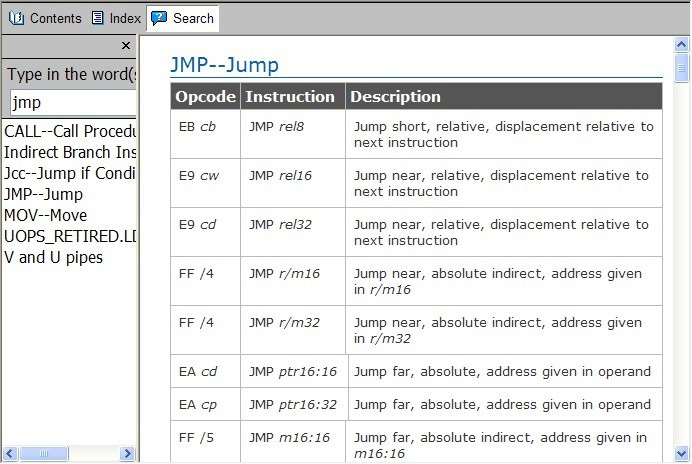Click the Contents book icon
The image size is (692, 464).
tap(17, 19)
